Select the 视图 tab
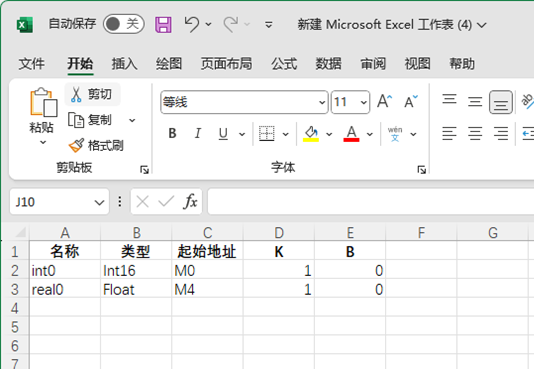This screenshot has width=534, height=369. [x=417, y=64]
